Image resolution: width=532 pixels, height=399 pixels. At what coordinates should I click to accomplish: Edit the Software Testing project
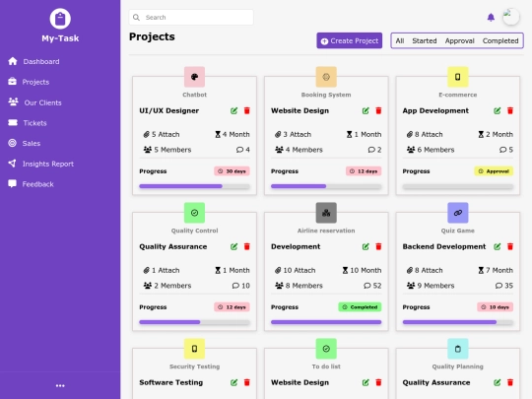233,382
